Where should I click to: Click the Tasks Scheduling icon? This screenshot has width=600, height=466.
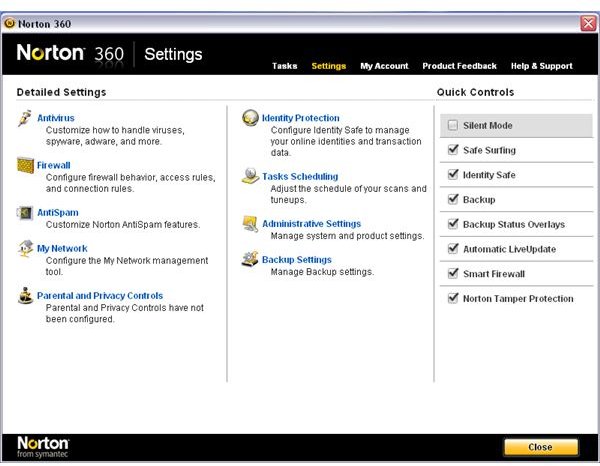[x=250, y=176]
